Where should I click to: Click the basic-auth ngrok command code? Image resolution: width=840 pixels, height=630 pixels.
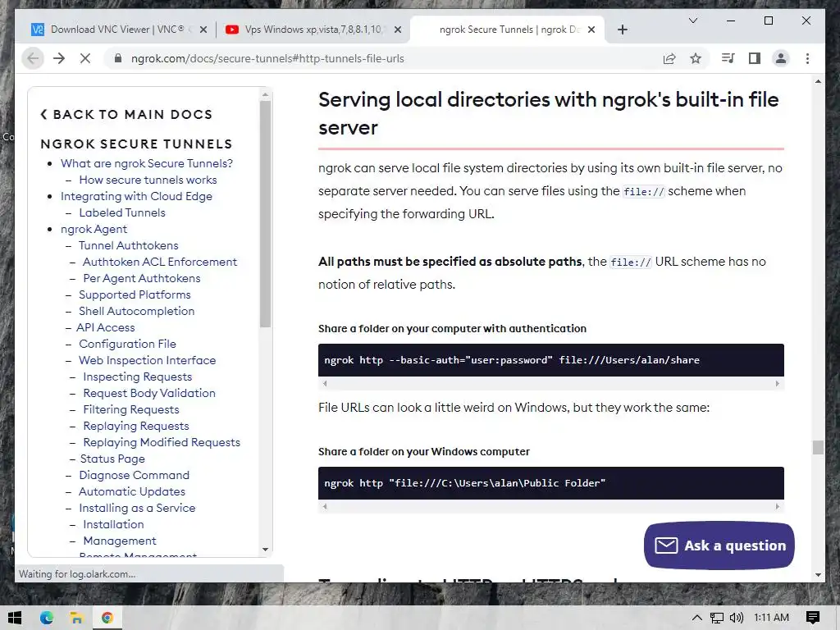click(x=512, y=360)
